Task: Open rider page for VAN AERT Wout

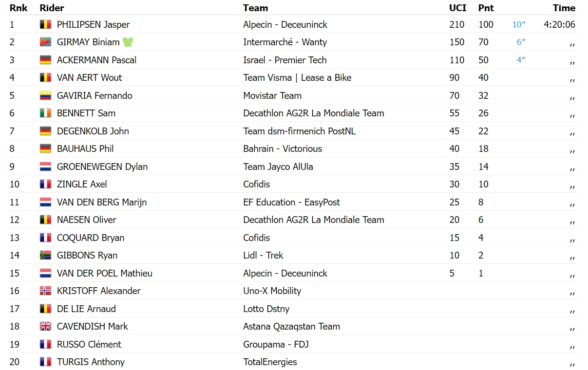Action: (x=89, y=78)
